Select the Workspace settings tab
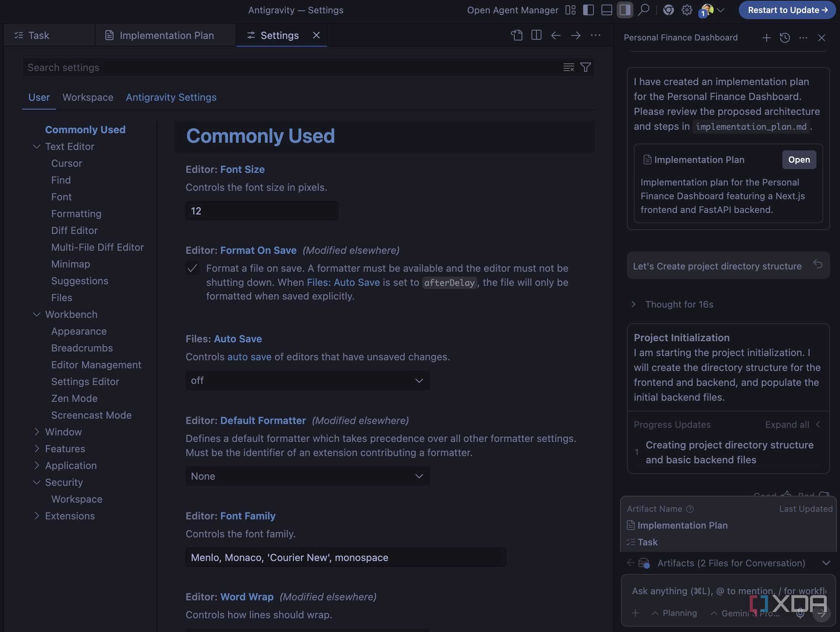This screenshot has height=632, width=840. click(88, 97)
